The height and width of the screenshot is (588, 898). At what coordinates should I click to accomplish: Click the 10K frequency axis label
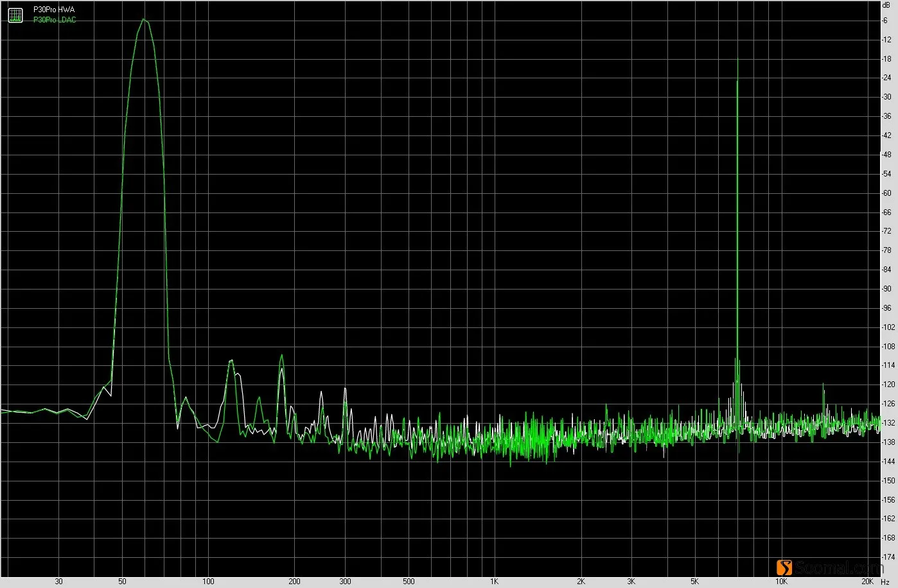[781, 582]
